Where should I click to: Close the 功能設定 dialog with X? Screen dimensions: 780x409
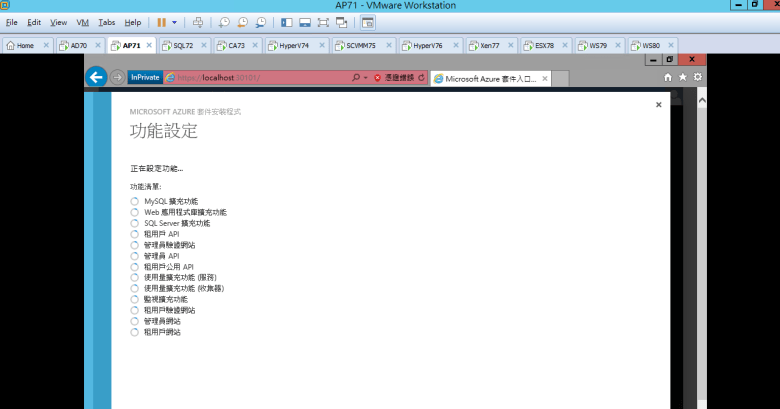(x=658, y=104)
